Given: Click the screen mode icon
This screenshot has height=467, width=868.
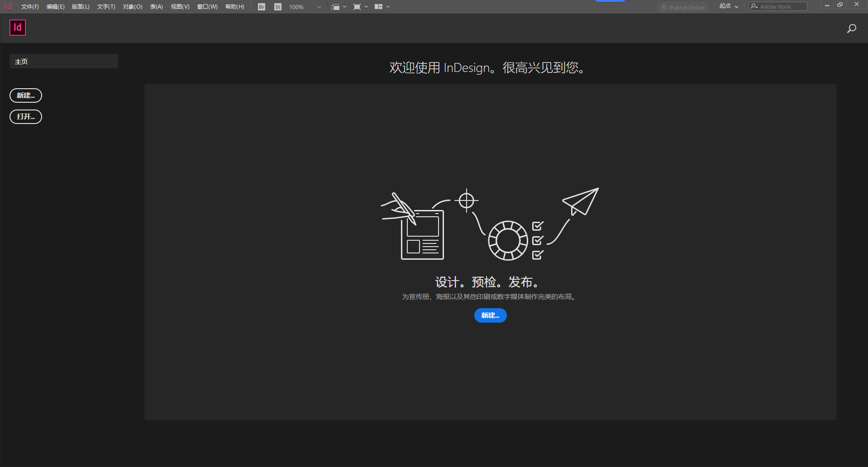Looking at the screenshot, I should pos(358,6).
